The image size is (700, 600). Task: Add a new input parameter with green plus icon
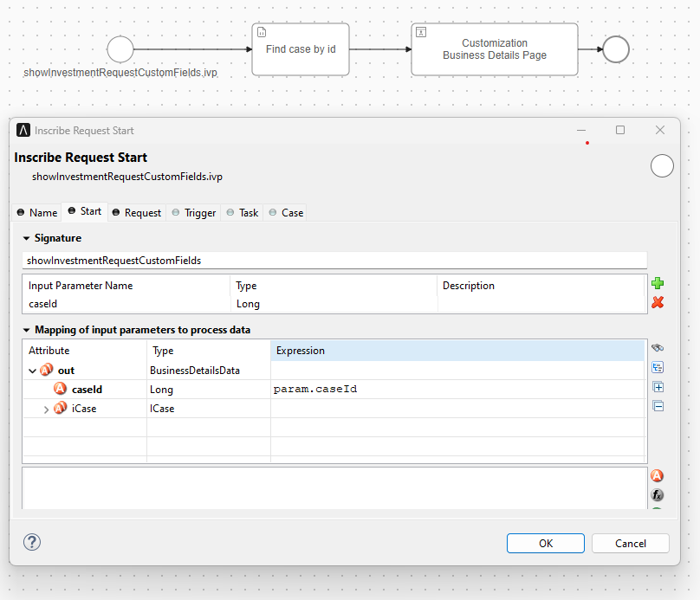(x=658, y=283)
